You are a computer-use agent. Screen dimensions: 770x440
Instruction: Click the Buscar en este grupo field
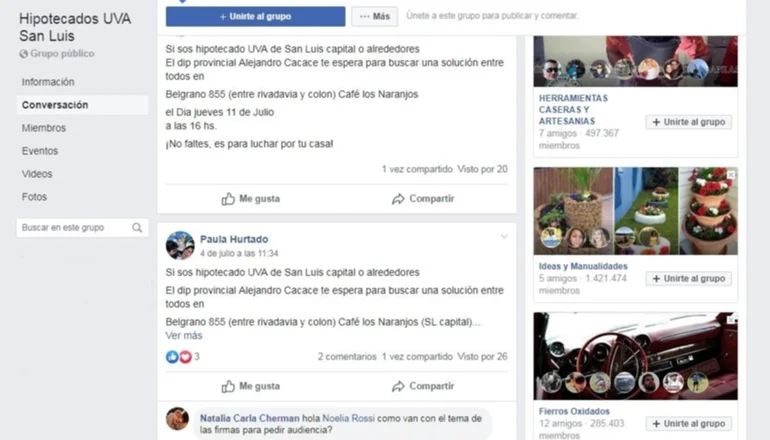(x=82, y=227)
